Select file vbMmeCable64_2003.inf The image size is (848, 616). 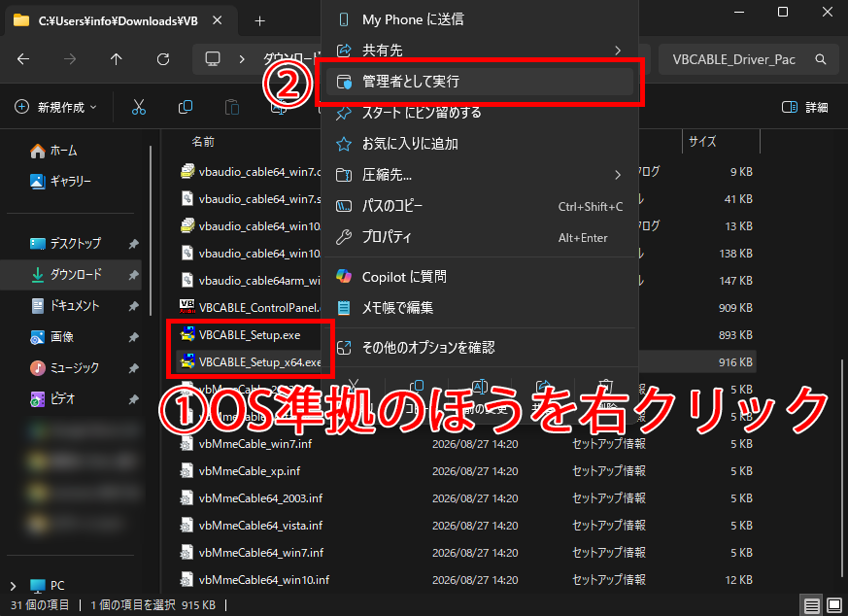pos(260,498)
